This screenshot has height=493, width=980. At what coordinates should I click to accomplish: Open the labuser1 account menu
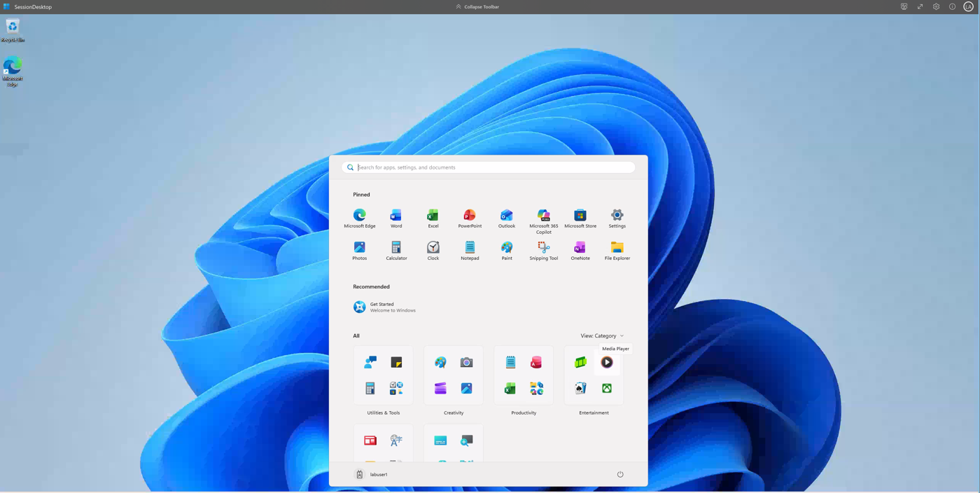point(372,475)
